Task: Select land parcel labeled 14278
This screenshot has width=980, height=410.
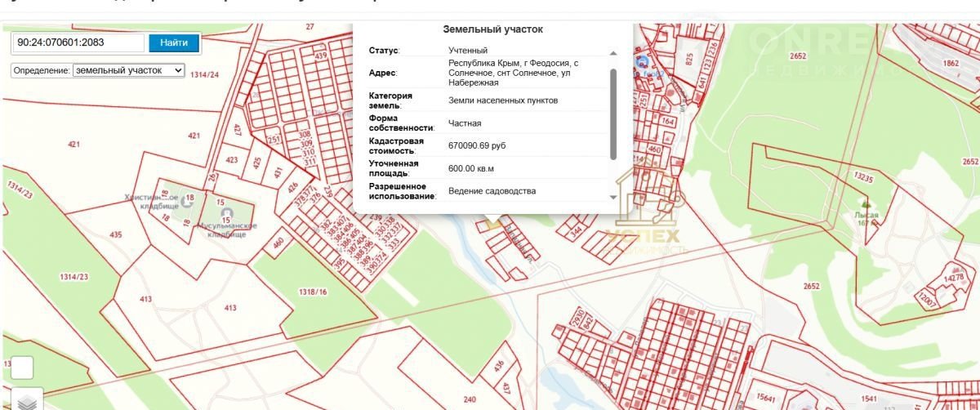Action: tap(953, 279)
